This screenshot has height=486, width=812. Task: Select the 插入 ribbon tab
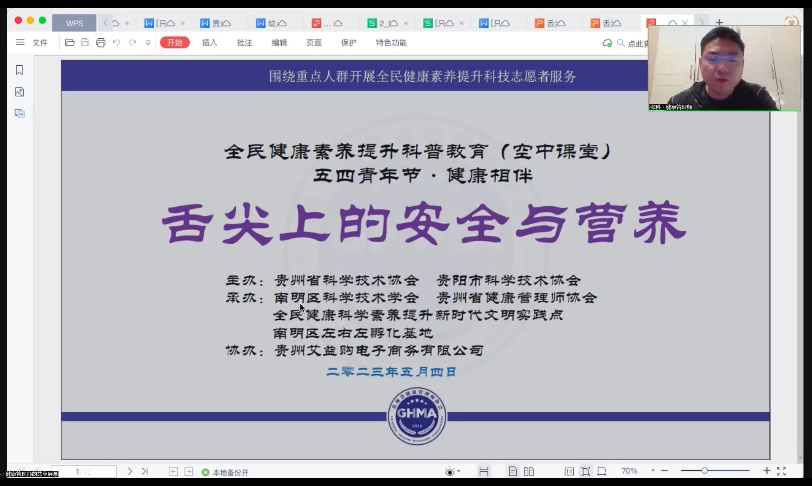[x=210, y=42]
